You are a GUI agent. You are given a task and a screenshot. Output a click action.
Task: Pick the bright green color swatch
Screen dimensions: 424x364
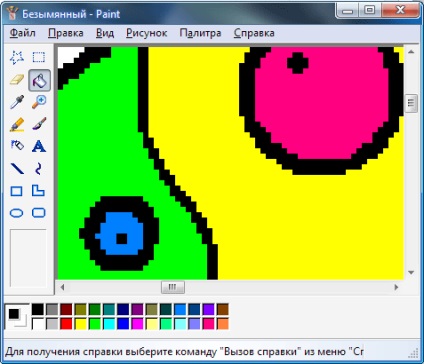[95, 323]
